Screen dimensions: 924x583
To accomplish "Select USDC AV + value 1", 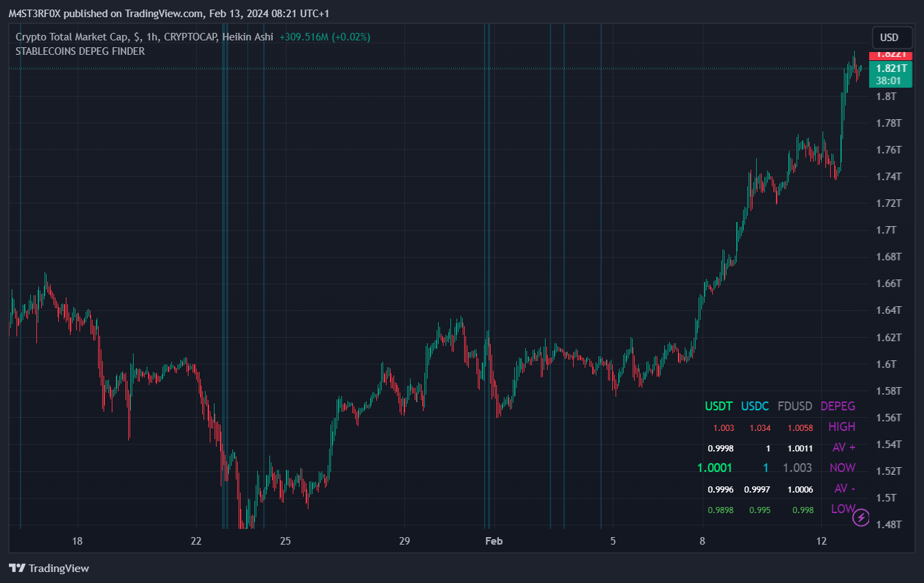I will [x=768, y=448].
